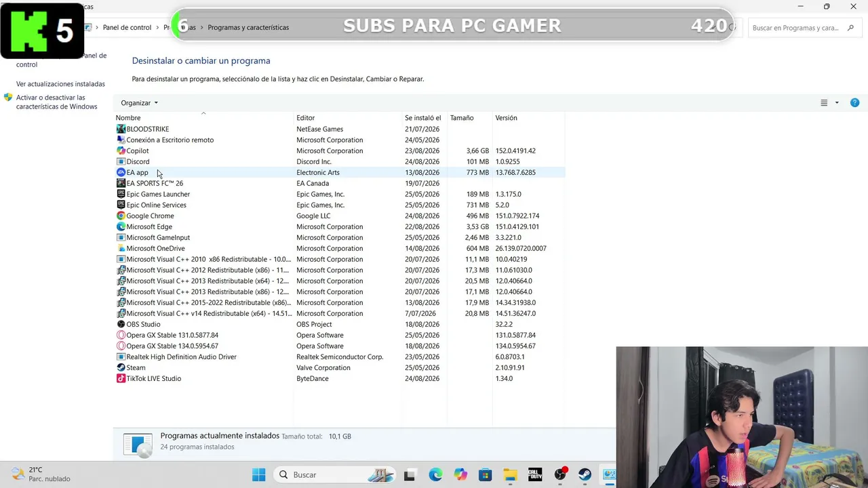The width and height of the screenshot is (868, 488).
Task: Launch Call of Duty from the taskbar
Action: (x=535, y=474)
